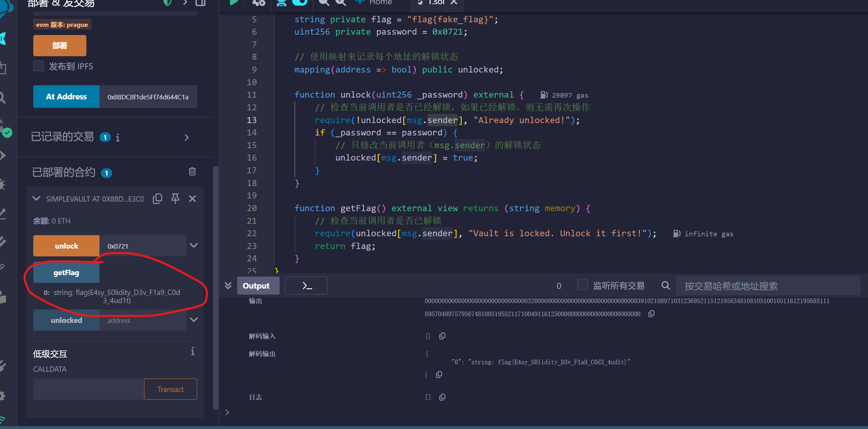Expand the unlocked function address parameters
Image resolution: width=868 pixels, height=429 pixels.
point(194,320)
